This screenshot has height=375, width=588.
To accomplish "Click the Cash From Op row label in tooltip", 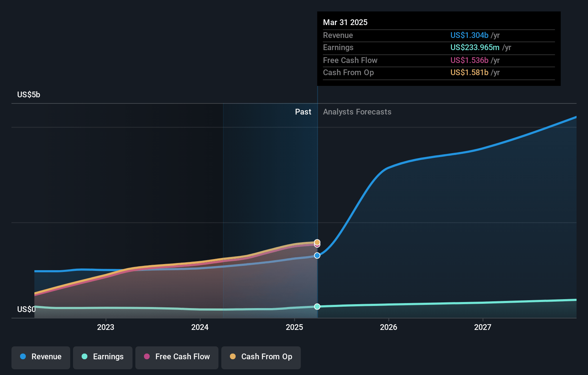I will click(x=348, y=73).
